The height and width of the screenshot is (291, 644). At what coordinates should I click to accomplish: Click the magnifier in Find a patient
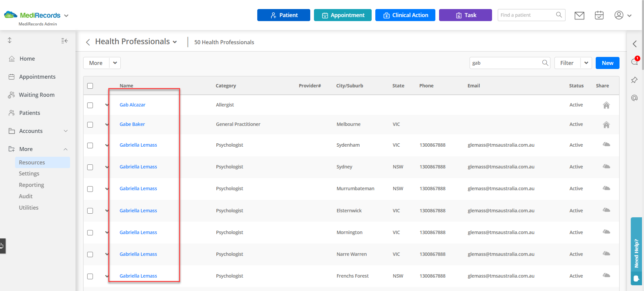click(559, 15)
